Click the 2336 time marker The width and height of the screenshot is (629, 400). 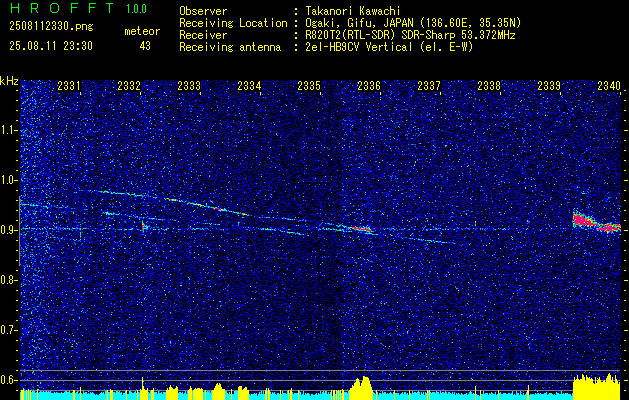click(369, 86)
